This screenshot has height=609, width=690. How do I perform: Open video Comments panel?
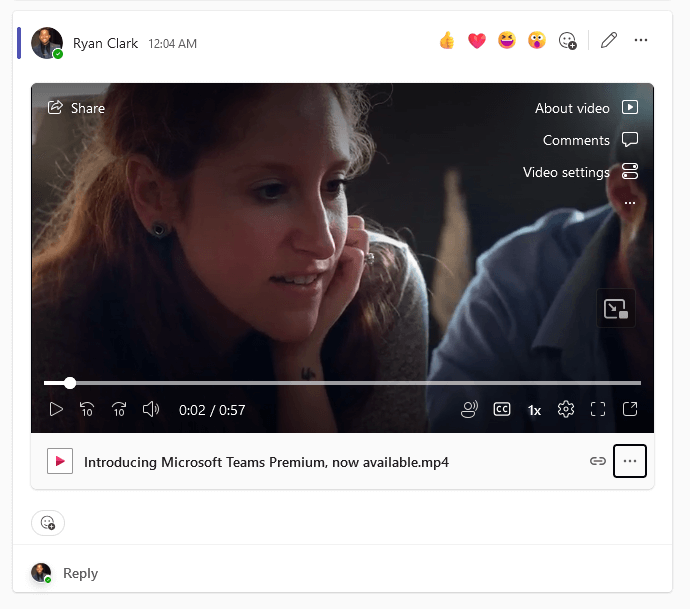click(x=590, y=140)
